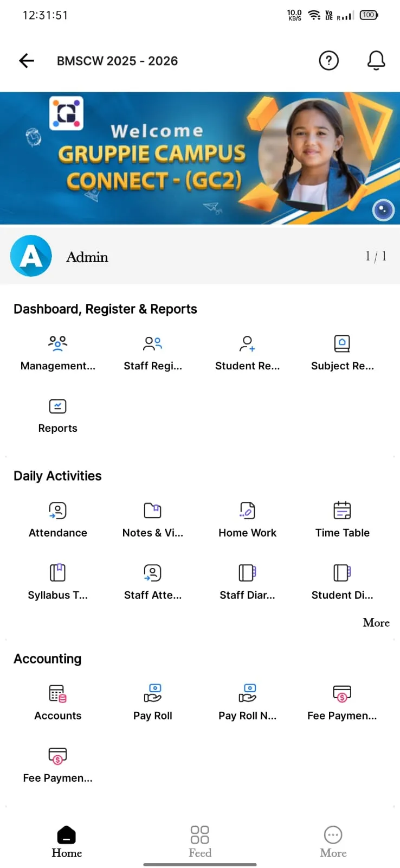
Task: Tap the Gruppie logo on the banner
Action: tap(66, 113)
